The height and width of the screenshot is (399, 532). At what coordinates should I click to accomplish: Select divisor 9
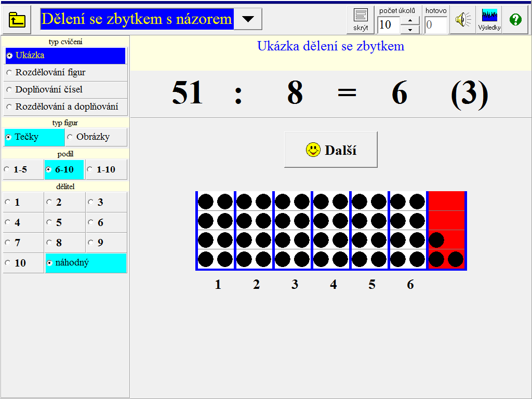[107, 243]
